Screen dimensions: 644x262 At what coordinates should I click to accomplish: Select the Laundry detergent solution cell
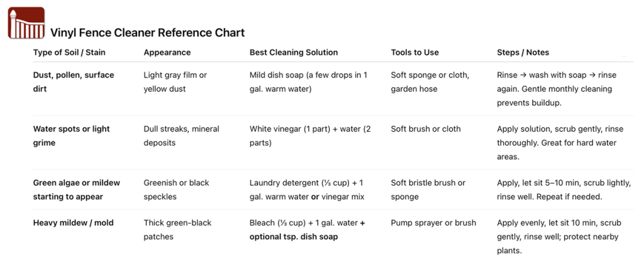tap(308, 190)
